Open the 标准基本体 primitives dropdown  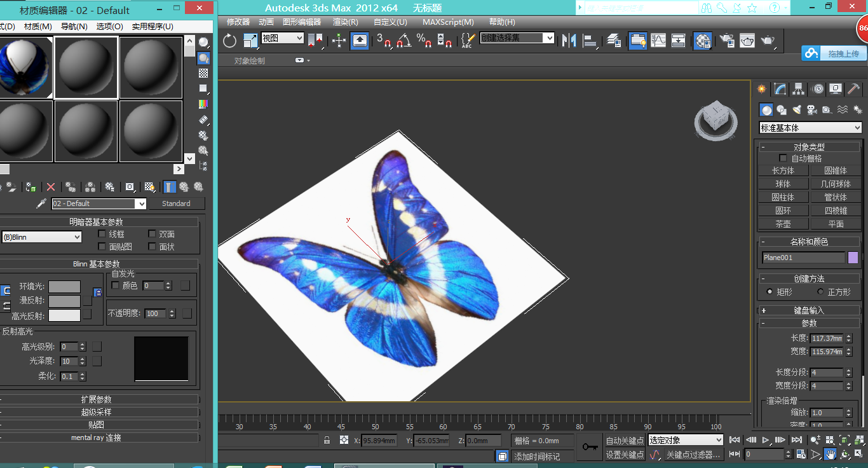(810, 128)
